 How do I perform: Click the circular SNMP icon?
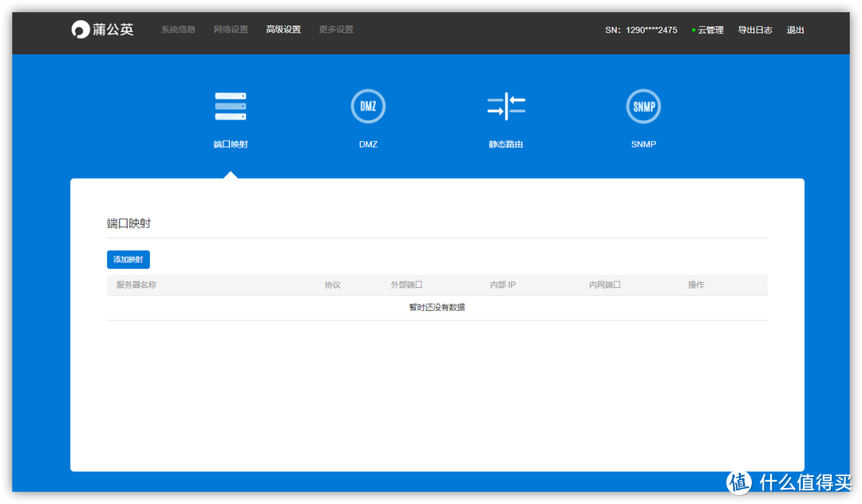(x=643, y=106)
